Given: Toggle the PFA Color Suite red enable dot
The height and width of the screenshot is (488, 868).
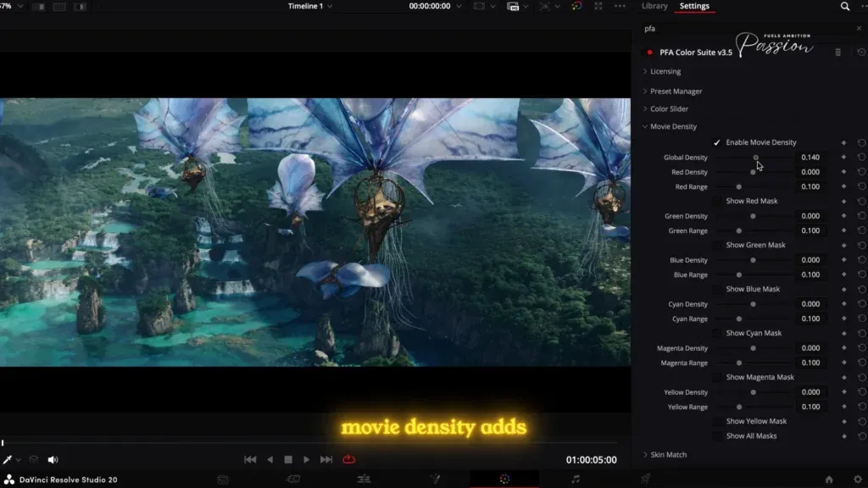Looking at the screenshot, I should point(650,53).
